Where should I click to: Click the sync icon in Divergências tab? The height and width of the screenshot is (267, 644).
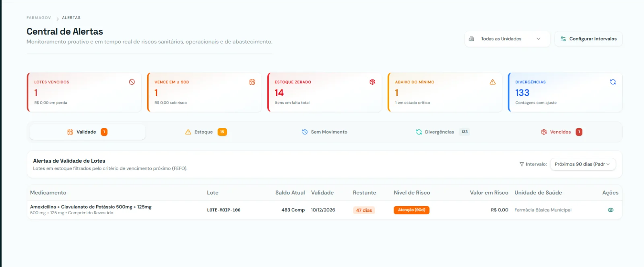click(x=419, y=132)
